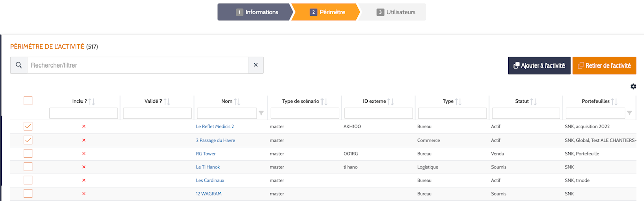This screenshot has width=644, height=201.
Task: Open Le Reflet Medicis 2 link
Action: [x=215, y=127]
